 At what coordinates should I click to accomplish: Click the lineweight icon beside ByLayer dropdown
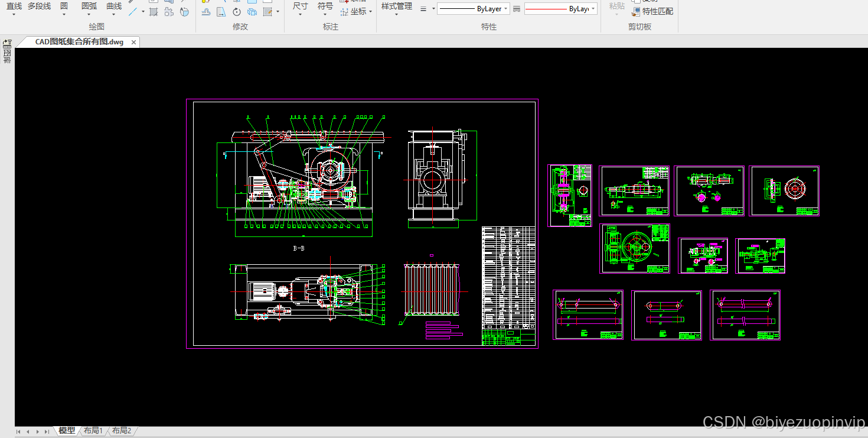517,9
